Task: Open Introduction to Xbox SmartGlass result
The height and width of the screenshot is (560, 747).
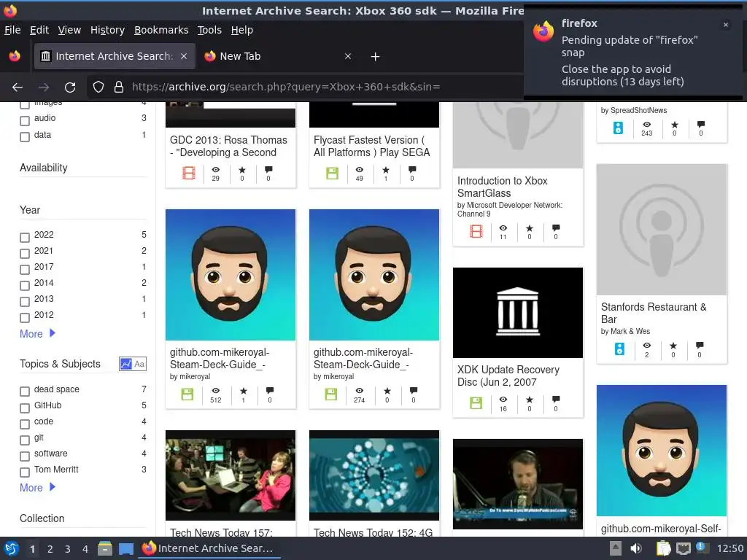Action: pos(502,187)
